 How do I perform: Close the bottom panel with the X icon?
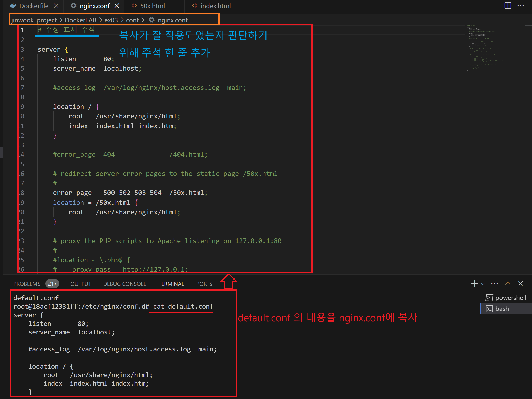point(521,284)
